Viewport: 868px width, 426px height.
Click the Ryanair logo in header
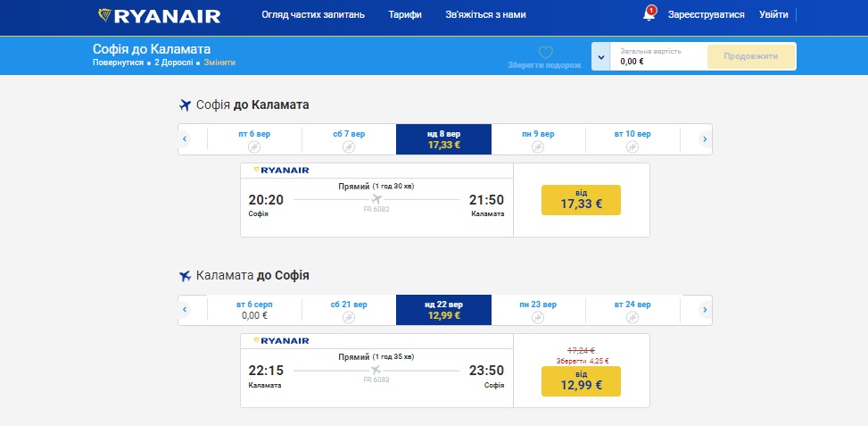point(160,15)
